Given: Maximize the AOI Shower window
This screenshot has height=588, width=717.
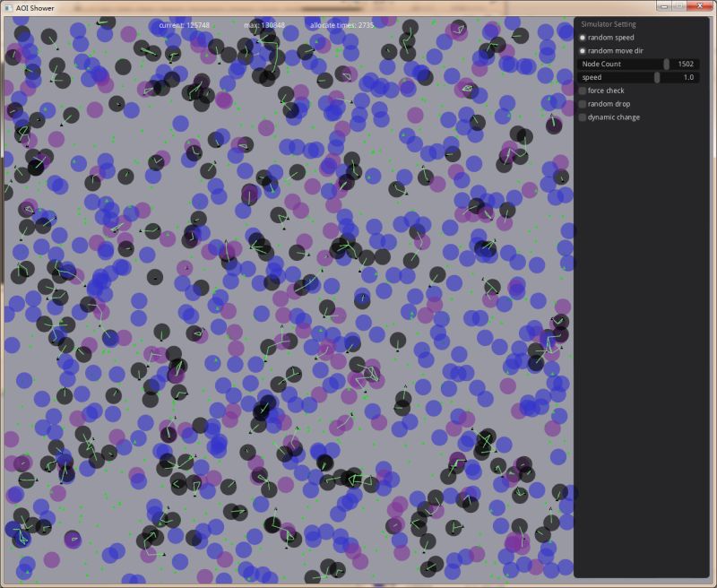Looking at the screenshot, I should [680, 6].
